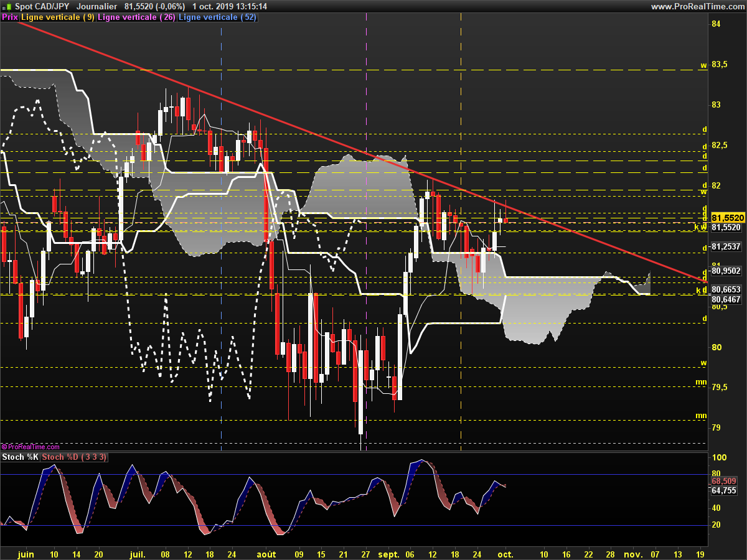Screen dimensions: 747x560
Task: Click the Journalier timeframe text
Action: [96, 6]
